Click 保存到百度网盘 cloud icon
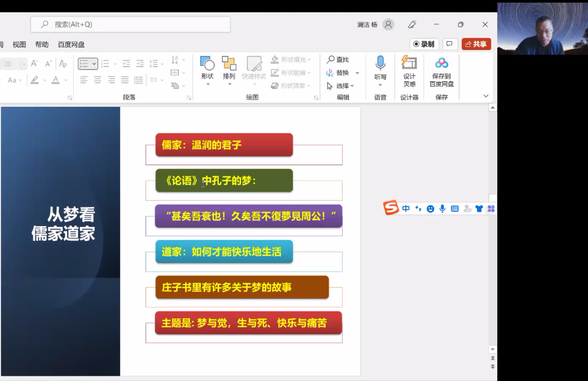 tap(441, 64)
